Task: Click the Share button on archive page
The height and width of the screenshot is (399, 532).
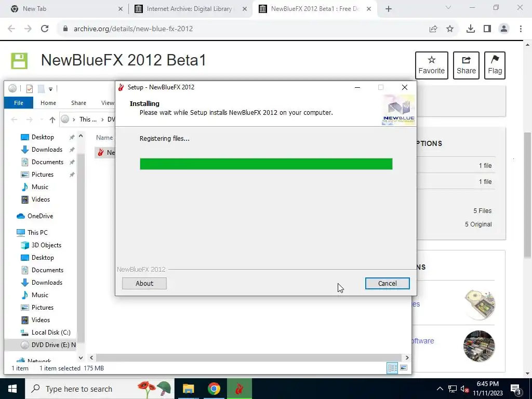Action: coord(466,65)
